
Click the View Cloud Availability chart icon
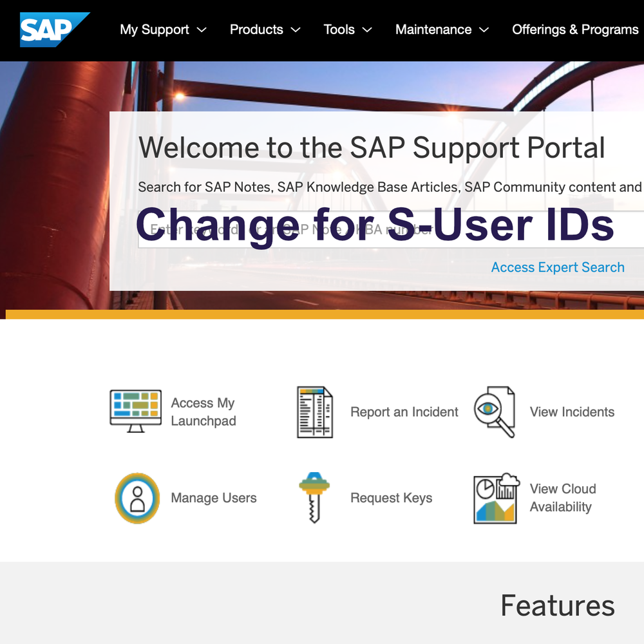[x=497, y=498]
